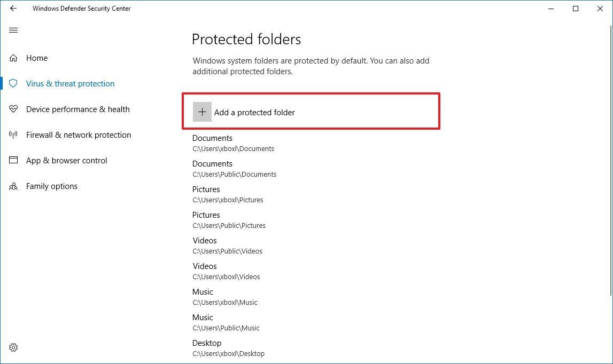Expand the navigation sidebar hamburger menu

pyautogui.click(x=13, y=30)
